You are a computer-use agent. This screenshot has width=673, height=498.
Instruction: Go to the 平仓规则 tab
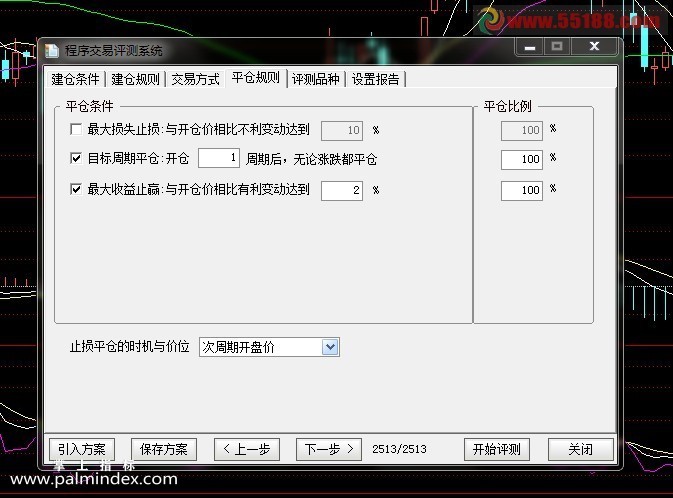click(x=256, y=78)
